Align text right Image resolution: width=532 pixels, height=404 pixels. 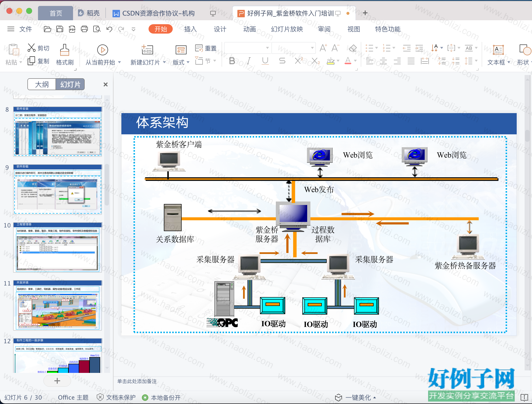(397, 61)
